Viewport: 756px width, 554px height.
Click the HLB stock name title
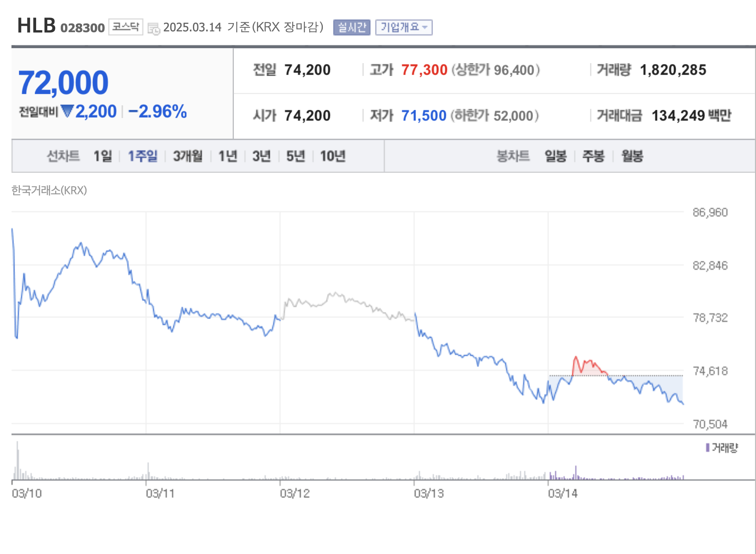tap(37, 26)
